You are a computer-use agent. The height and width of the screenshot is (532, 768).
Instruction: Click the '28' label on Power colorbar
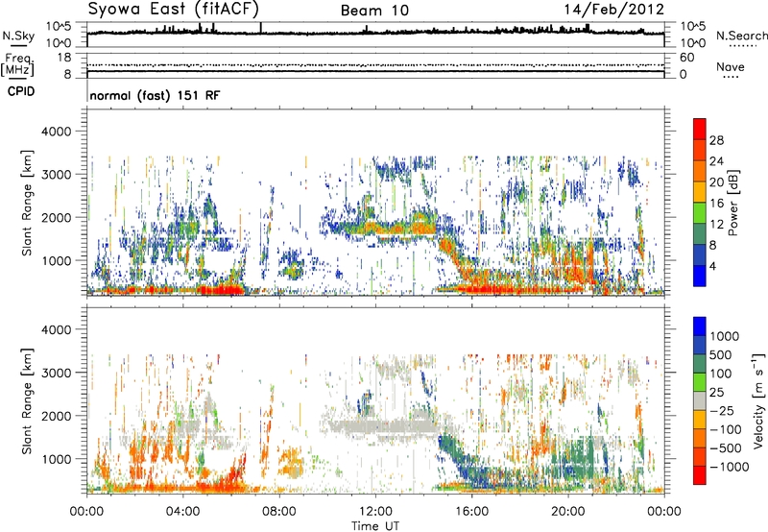pos(716,140)
